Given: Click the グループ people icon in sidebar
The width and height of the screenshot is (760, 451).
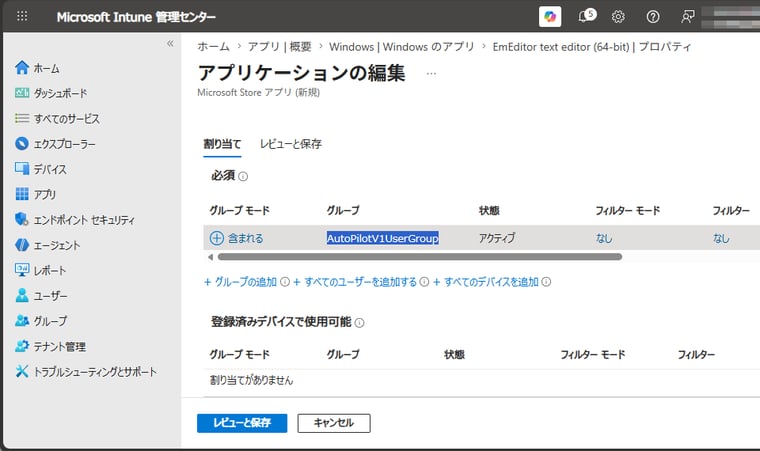Looking at the screenshot, I should pos(22,321).
